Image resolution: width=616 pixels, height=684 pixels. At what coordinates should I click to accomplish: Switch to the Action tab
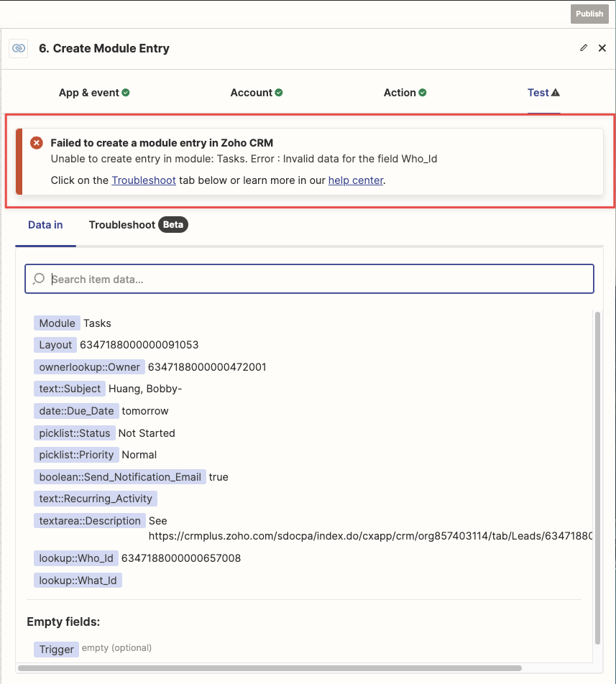405,93
